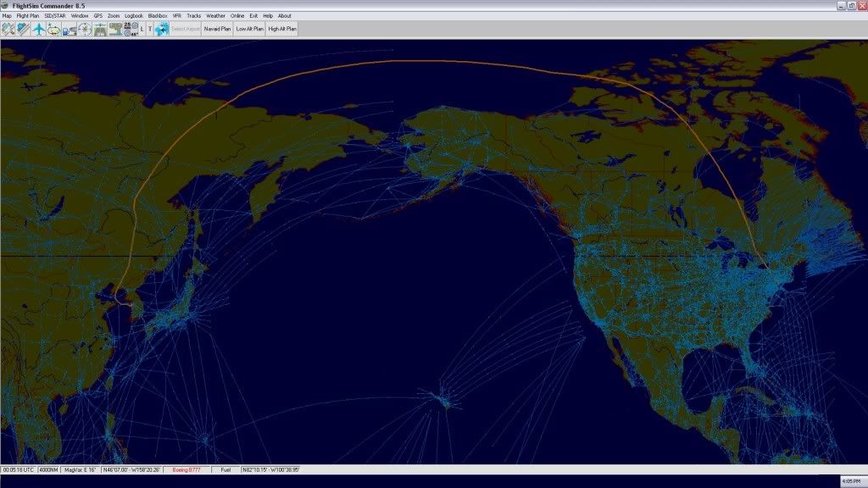Click the Boeing B777 aircraft status field
Viewport: 868px width, 488px height.
[186, 469]
